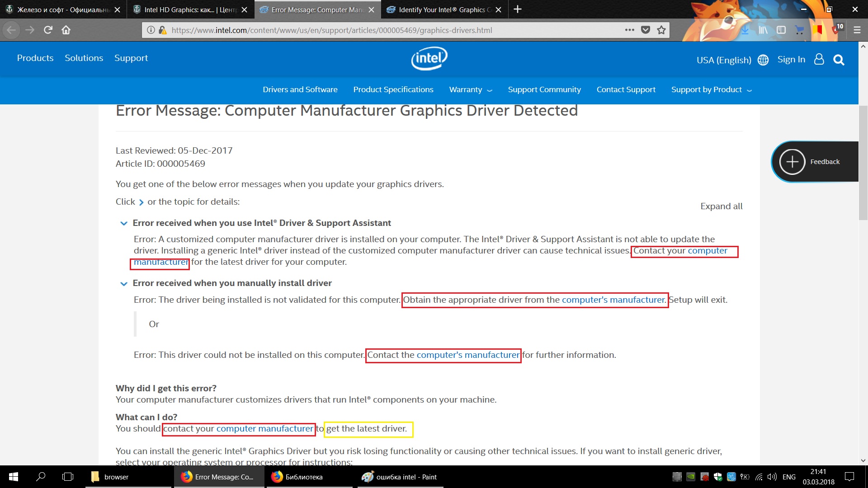Follow "computer's manufacturer" link after 'Obtain the appropriate driver'
Viewport: 868px width, 488px height.
613,300
